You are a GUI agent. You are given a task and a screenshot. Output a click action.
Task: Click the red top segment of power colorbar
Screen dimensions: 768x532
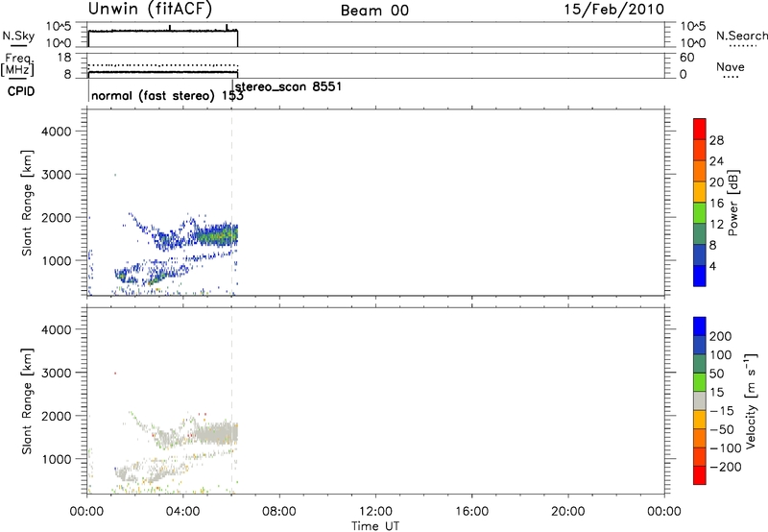pos(700,129)
